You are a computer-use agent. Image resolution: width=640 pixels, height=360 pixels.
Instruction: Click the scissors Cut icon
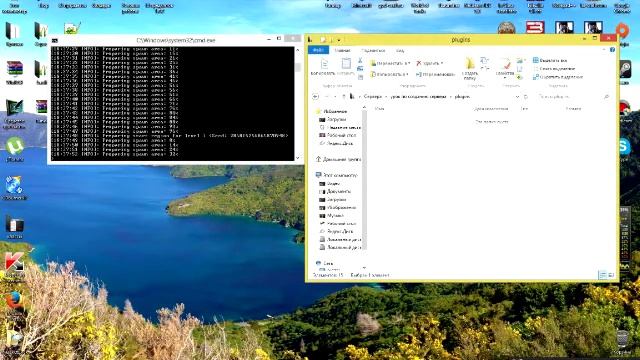(x=360, y=60)
